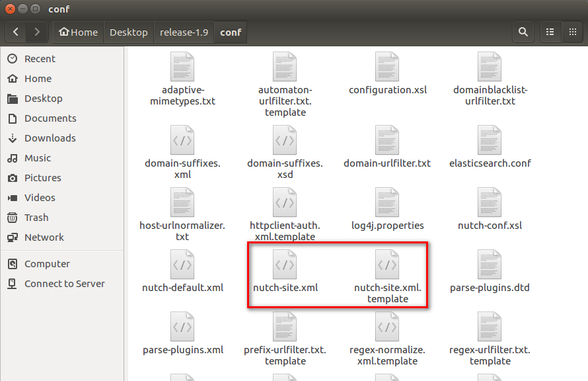Open Home in the sidebar
Screen dimensions: 588x381
coord(38,79)
